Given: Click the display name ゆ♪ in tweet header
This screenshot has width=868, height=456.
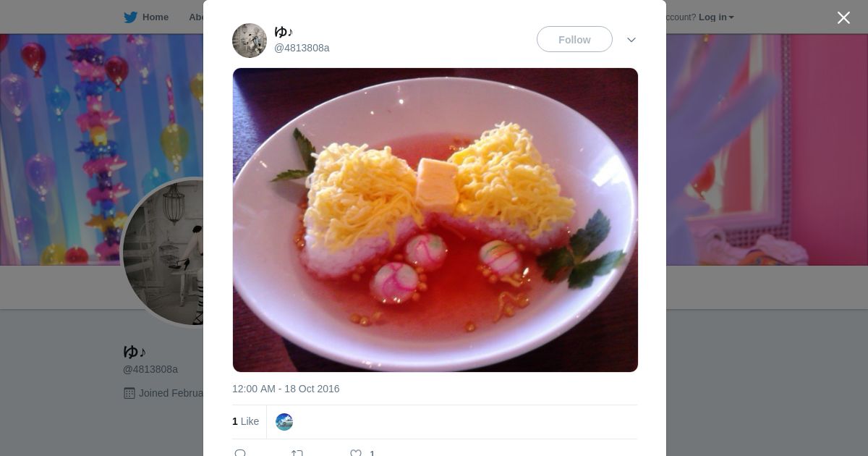Looking at the screenshot, I should pos(284,32).
